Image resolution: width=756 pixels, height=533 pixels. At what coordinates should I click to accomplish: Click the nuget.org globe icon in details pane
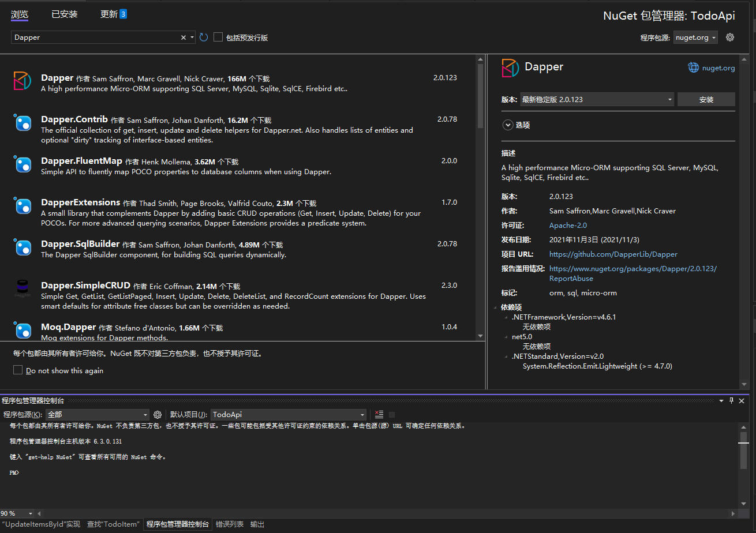[693, 67]
